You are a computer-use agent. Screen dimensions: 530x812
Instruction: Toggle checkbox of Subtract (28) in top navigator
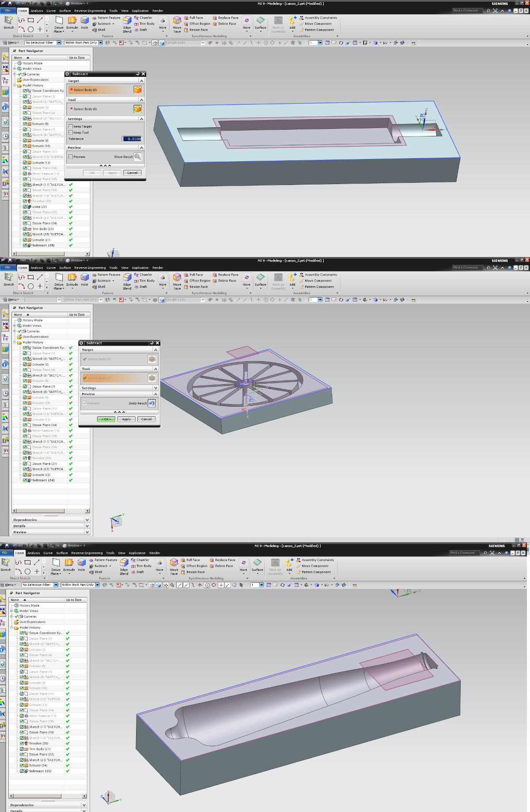[25, 245]
